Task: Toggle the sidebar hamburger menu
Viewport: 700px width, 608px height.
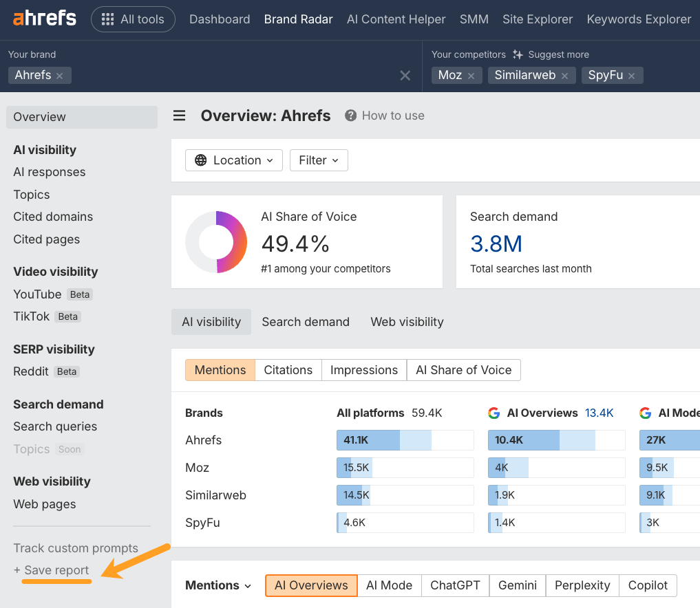Action: click(179, 116)
